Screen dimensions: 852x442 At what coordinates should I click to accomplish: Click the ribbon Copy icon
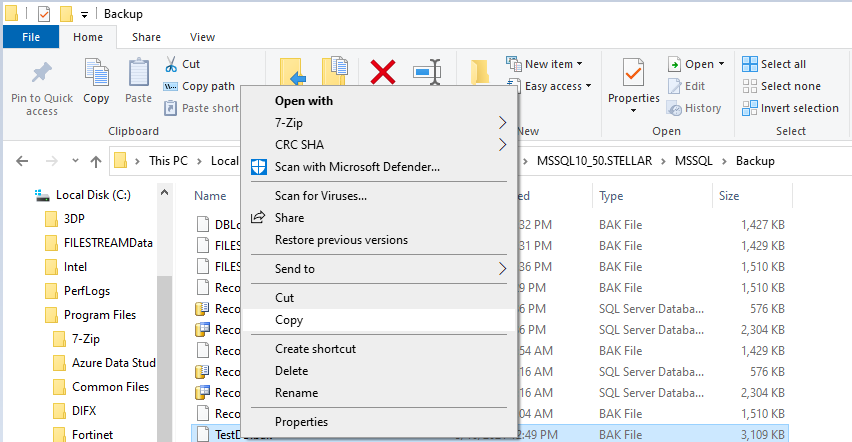[97, 74]
